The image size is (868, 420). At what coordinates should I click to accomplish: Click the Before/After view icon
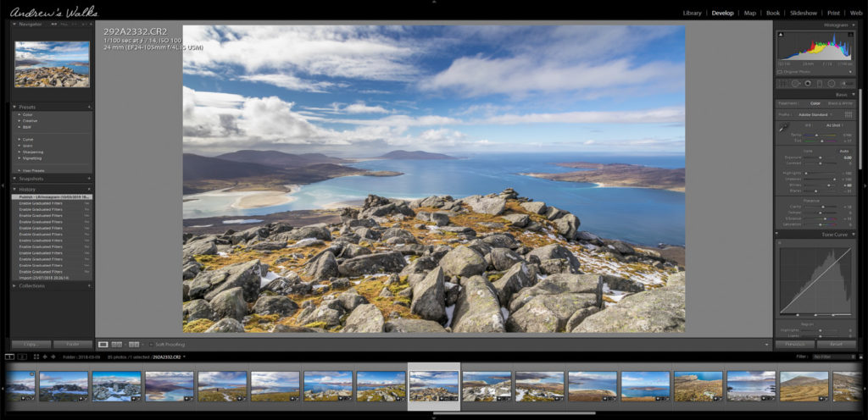coord(119,345)
